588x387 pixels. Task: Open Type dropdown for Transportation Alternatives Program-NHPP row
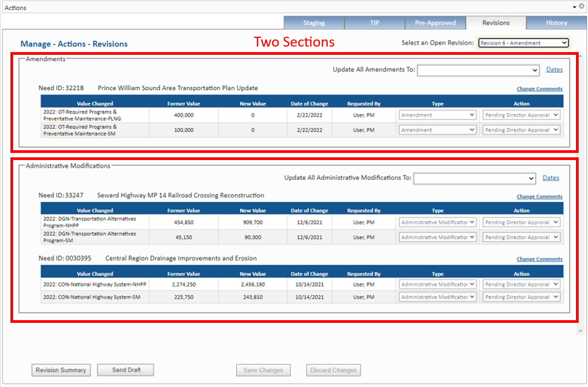pos(438,223)
